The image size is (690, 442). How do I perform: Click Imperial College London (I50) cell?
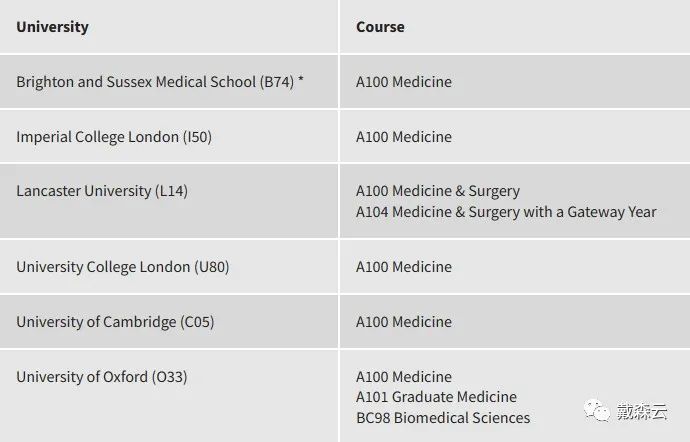(169, 136)
